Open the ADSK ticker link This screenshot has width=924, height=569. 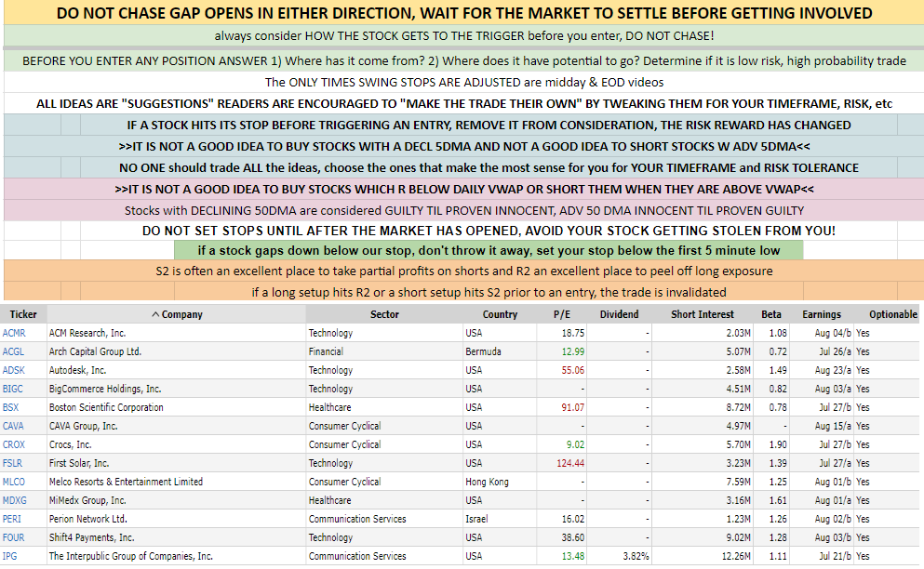[14, 370]
